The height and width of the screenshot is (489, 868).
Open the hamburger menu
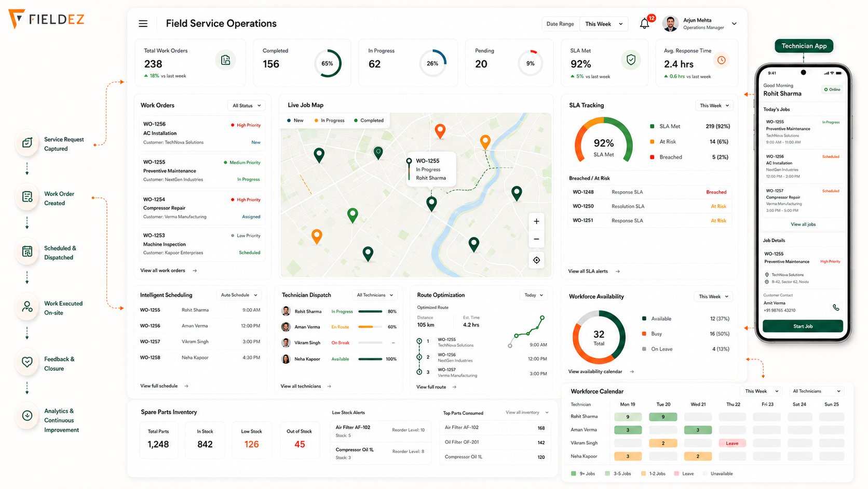[143, 23]
